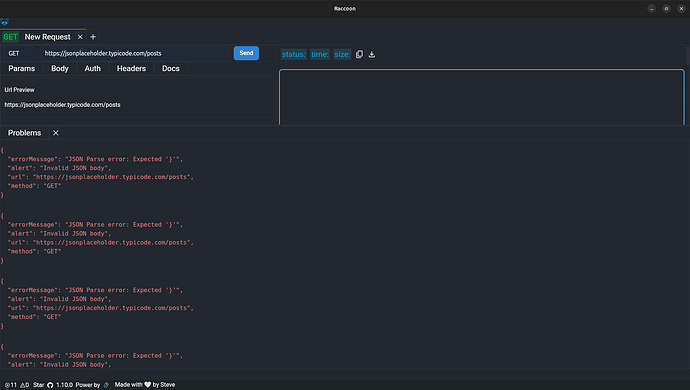The width and height of the screenshot is (690, 390).
Task: Click the size: label
Action: click(x=342, y=54)
